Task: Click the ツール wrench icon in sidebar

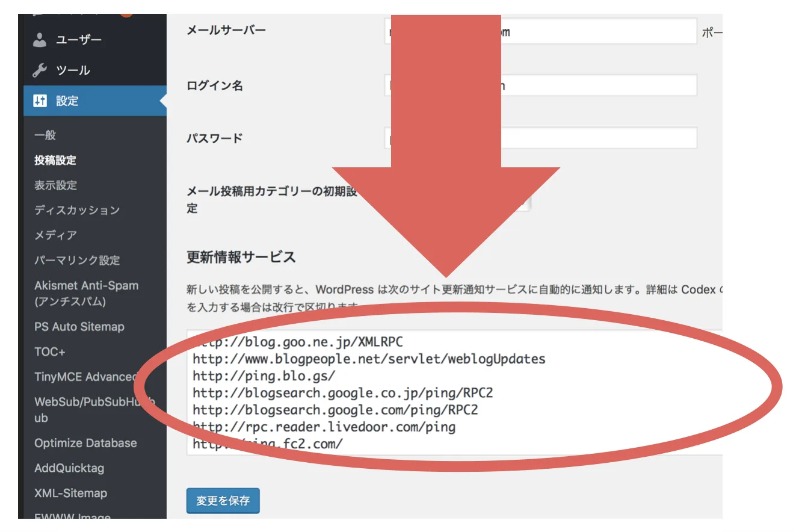Action: coord(40,70)
